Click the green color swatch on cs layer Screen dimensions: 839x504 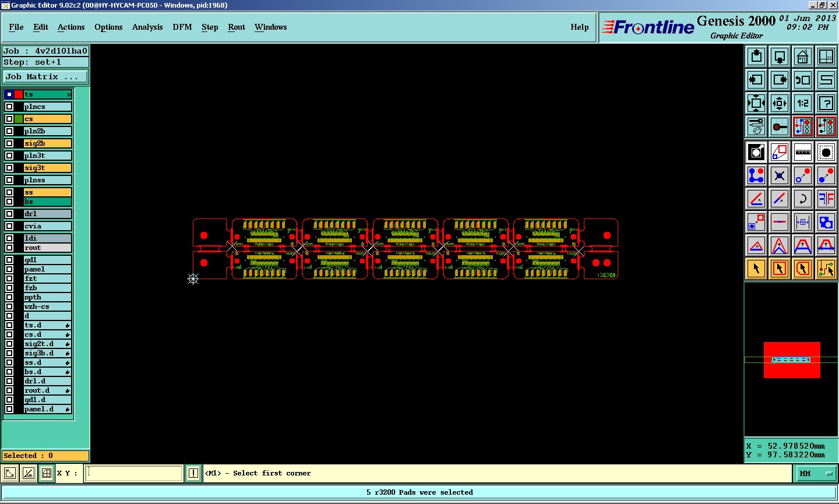pyautogui.click(x=19, y=119)
